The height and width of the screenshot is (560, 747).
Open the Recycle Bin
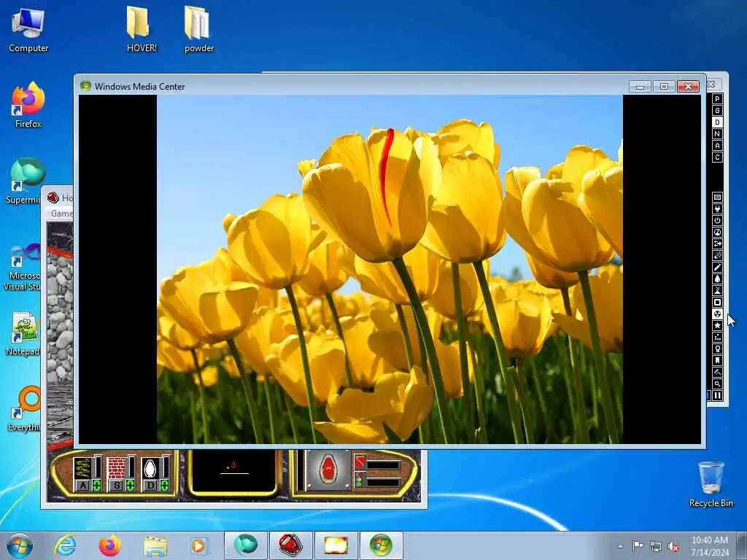[711, 484]
